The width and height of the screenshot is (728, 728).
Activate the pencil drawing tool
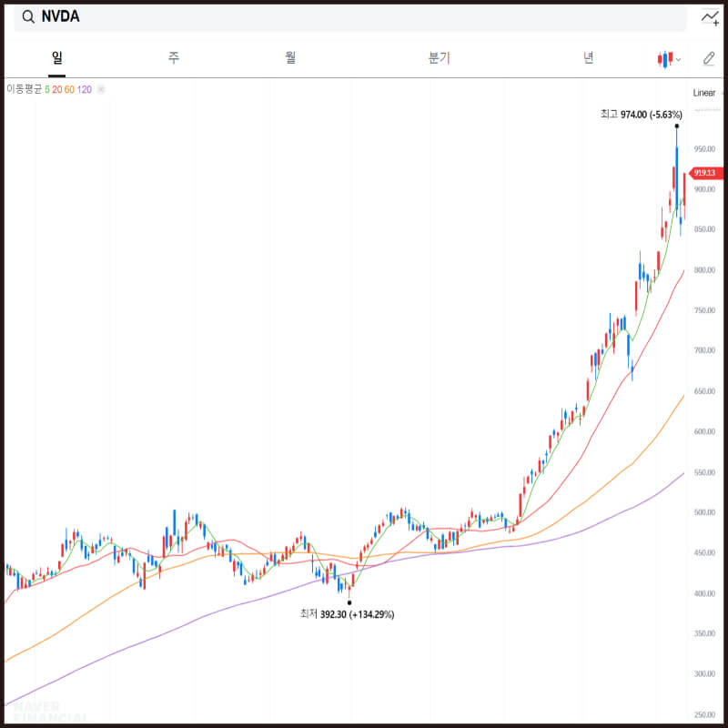(x=709, y=58)
